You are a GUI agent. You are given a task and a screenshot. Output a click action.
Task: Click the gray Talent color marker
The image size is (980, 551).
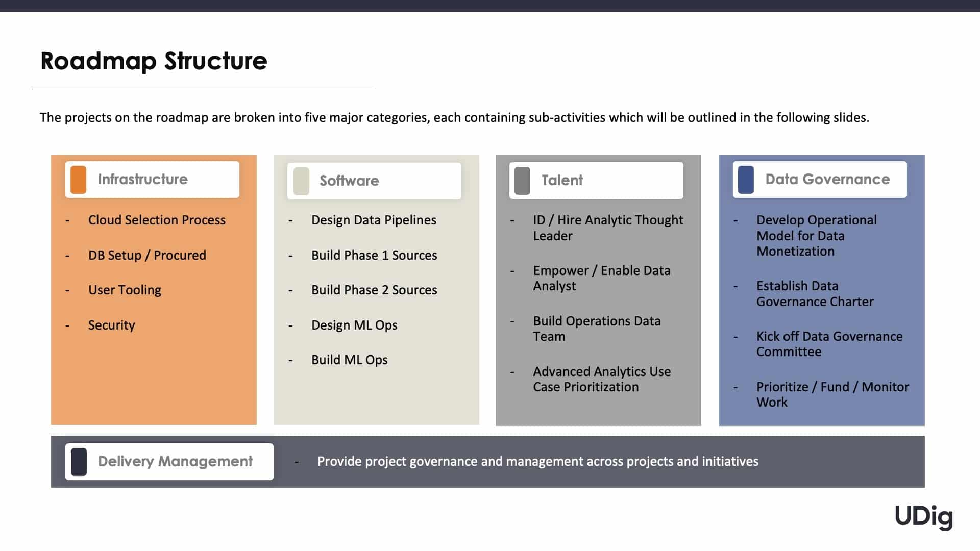522,181
